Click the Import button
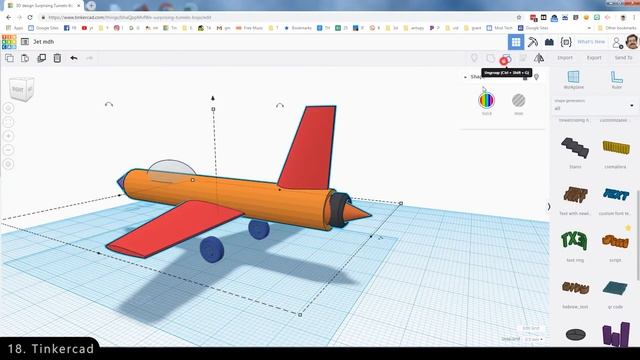This screenshot has width=640, height=360. click(565, 58)
